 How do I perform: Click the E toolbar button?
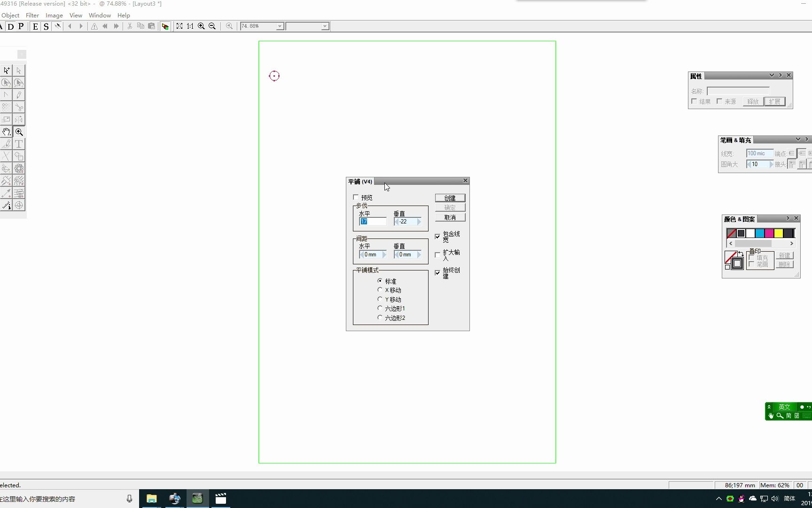click(x=35, y=26)
